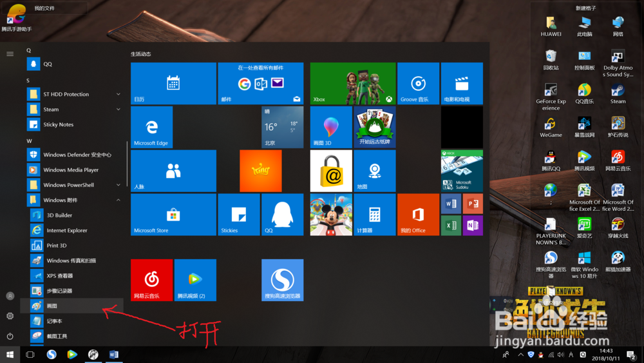Open the 画图 3D tile
The image size is (644, 363).
point(331,127)
